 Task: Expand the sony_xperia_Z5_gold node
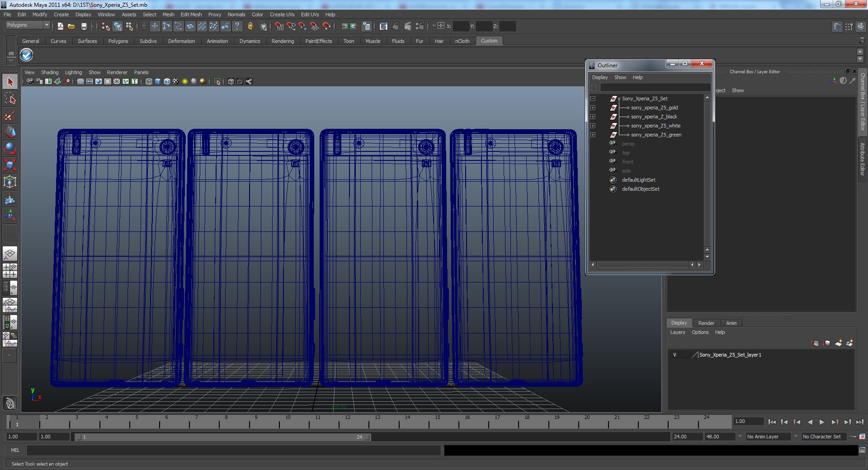tap(593, 108)
